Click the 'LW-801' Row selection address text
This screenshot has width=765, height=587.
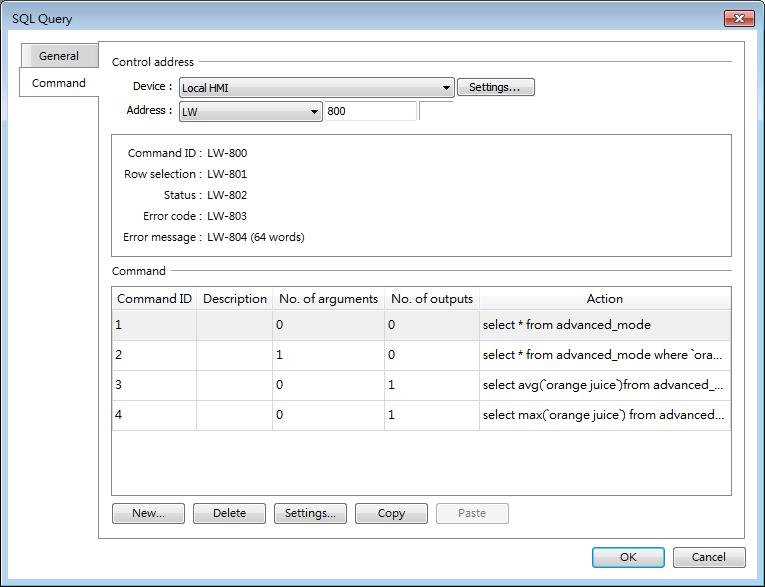click(x=227, y=174)
